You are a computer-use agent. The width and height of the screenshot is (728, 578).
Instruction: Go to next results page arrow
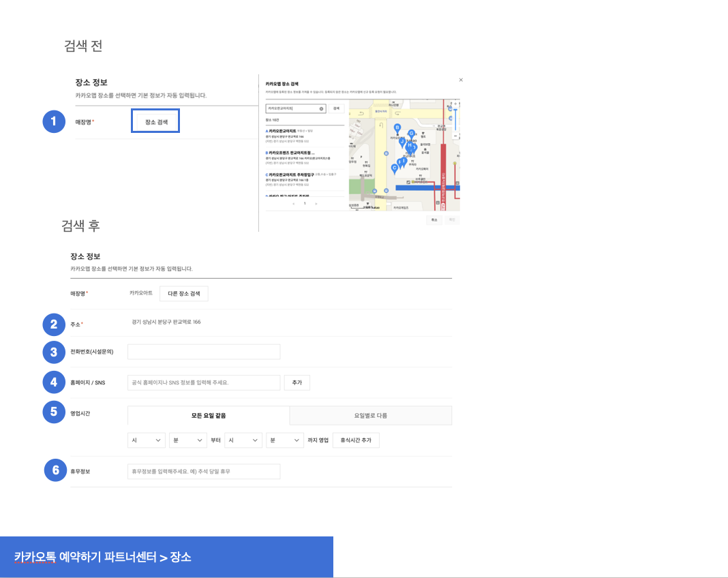tap(316, 203)
